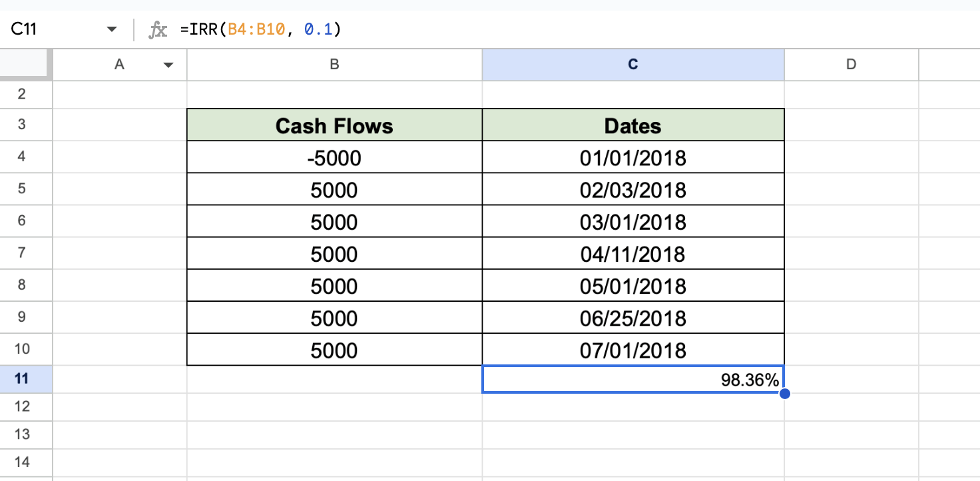Select the date cell 06/25/2018
This screenshot has height=481, width=980.
(x=632, y=318)
